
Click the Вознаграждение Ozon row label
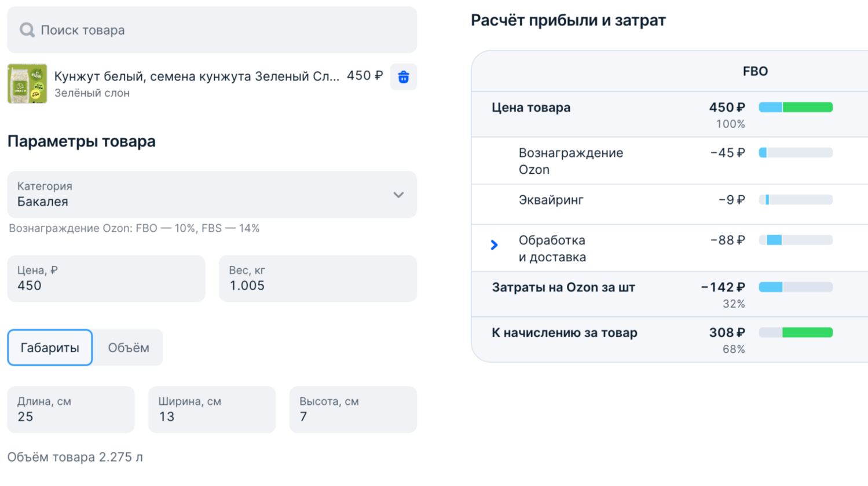point(570,161)
